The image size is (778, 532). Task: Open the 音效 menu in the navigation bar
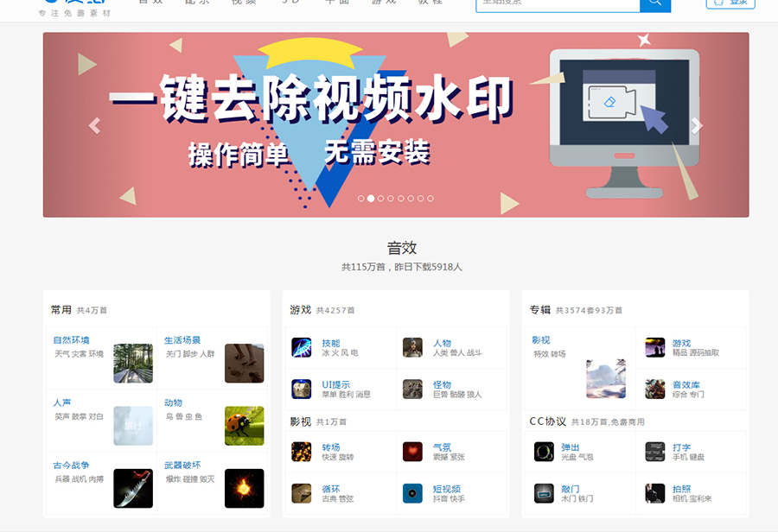click(151, 2)
